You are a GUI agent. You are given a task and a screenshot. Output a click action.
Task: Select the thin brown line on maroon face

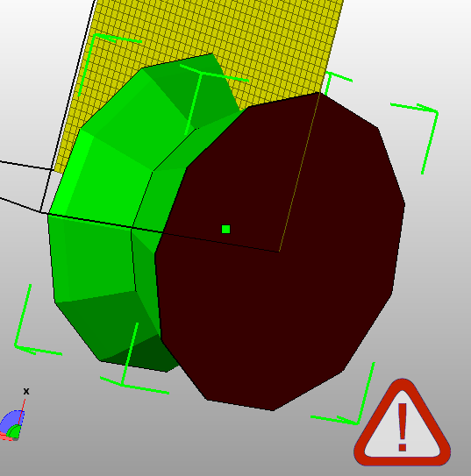click(299, 172)
